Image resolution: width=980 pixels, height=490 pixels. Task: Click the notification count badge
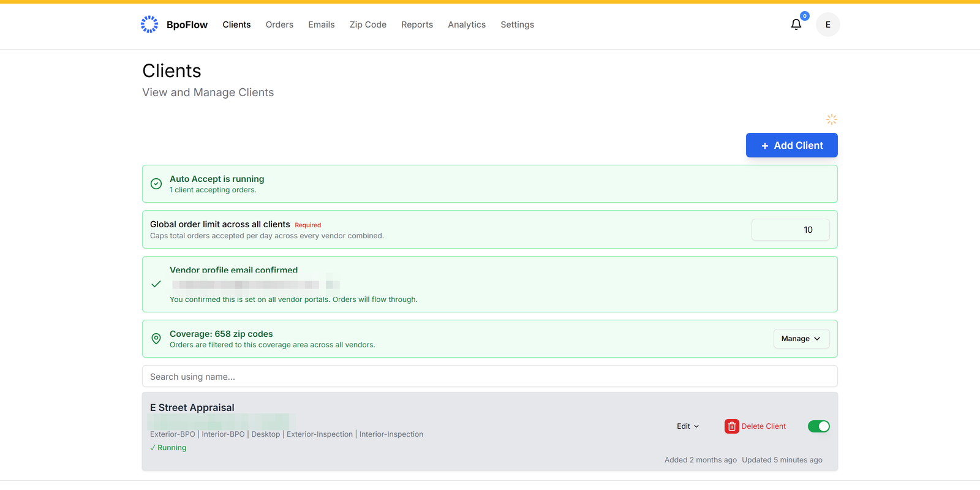coord(805,16)
